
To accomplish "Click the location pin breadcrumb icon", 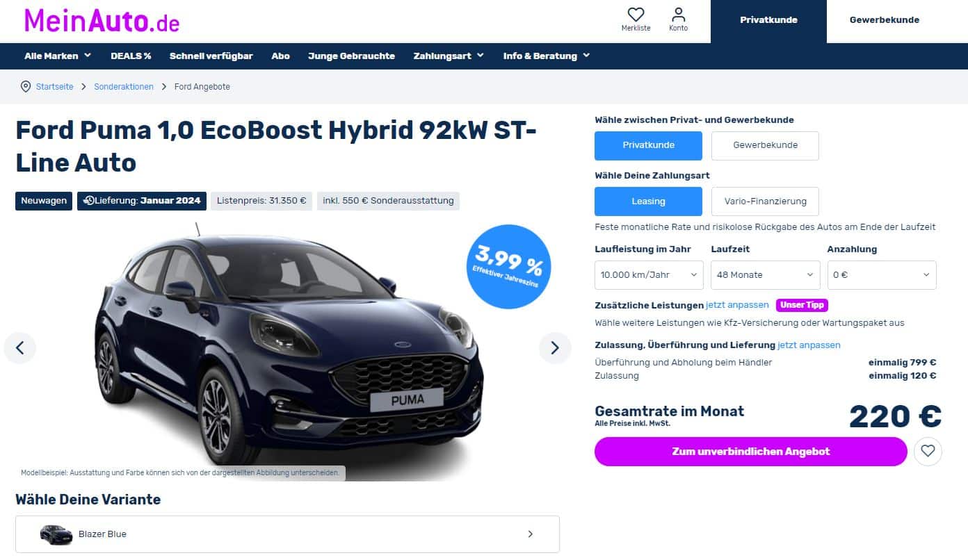I will (x=26, y=87).
